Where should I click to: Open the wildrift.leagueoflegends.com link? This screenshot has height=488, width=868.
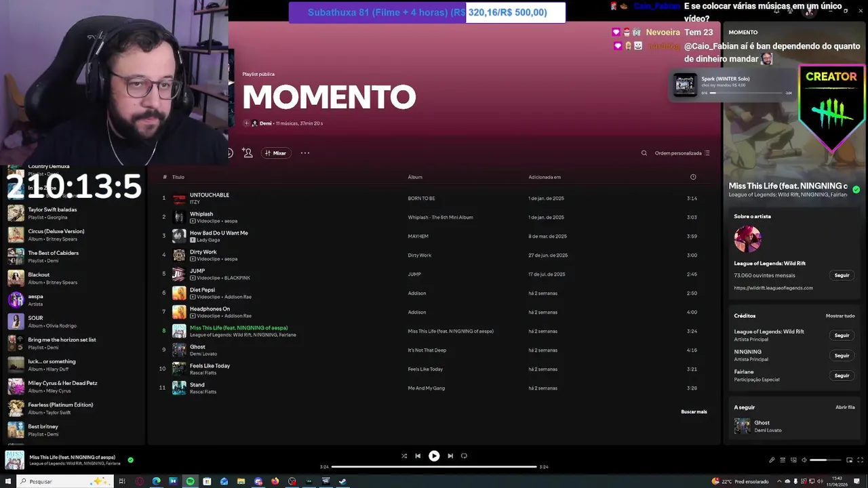click(x=773, y=288)
